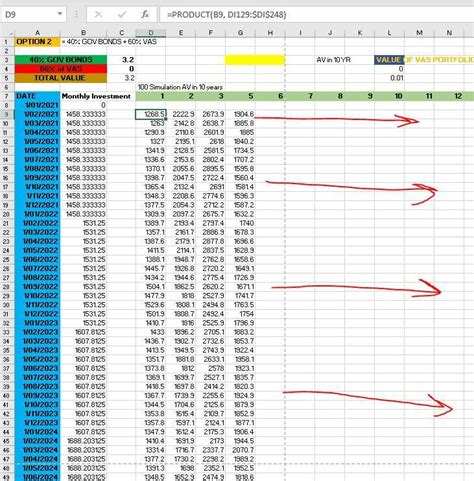Select the date cell 1/12/2023
Viewport: 474px width, 481px height.
[x=37, y=423]
